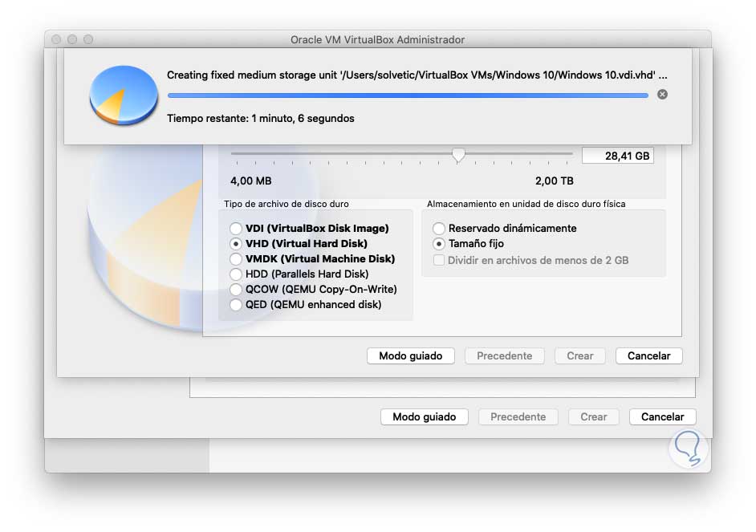Click Modo guiado in the rear dialog
The image size is (756, 532).
coord(425,416)
